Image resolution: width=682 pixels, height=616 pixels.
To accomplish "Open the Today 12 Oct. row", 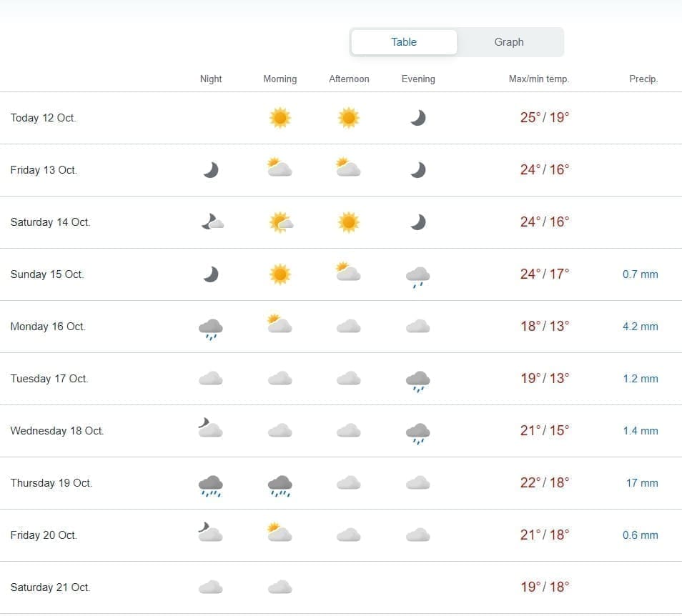I will tap(43, 118).
